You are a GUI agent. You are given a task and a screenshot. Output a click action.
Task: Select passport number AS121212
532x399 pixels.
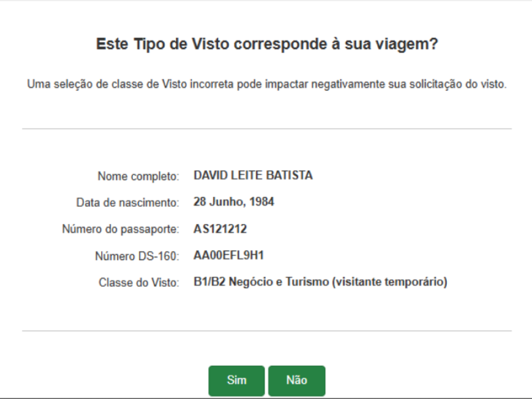click(220, 229)
